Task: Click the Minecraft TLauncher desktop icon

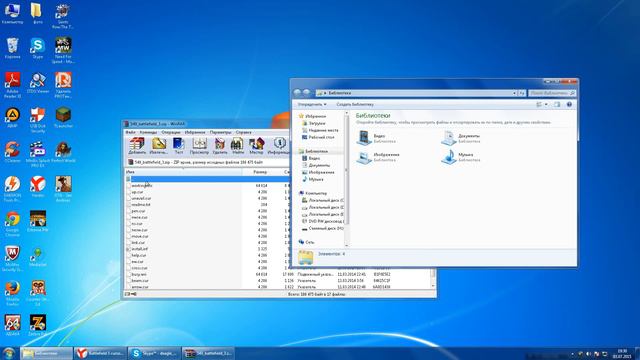Action: [x=63, y=118]
